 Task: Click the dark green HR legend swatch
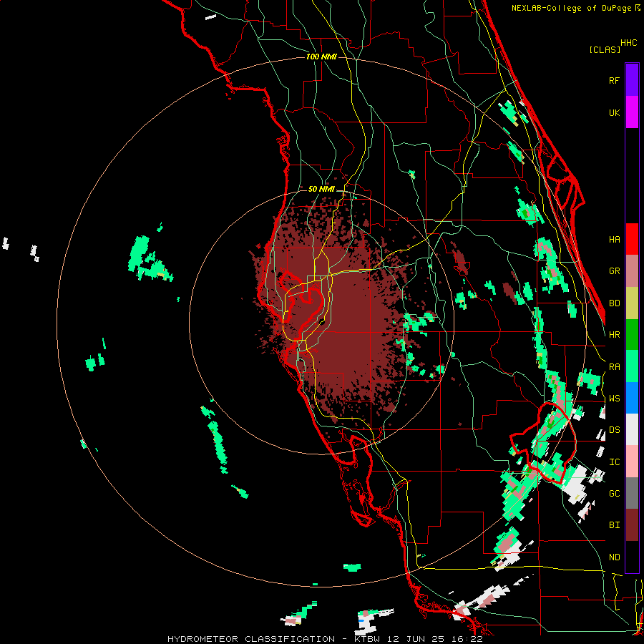632,334
